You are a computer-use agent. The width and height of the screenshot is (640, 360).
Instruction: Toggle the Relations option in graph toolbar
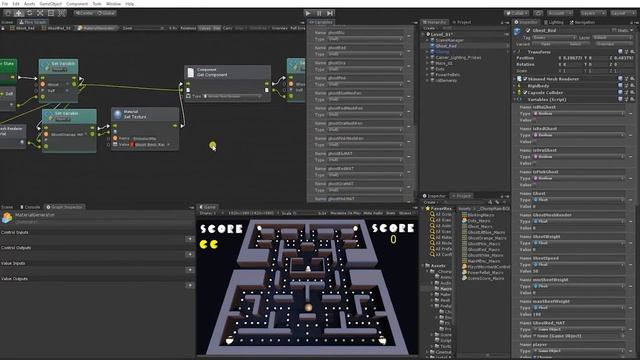188,28
